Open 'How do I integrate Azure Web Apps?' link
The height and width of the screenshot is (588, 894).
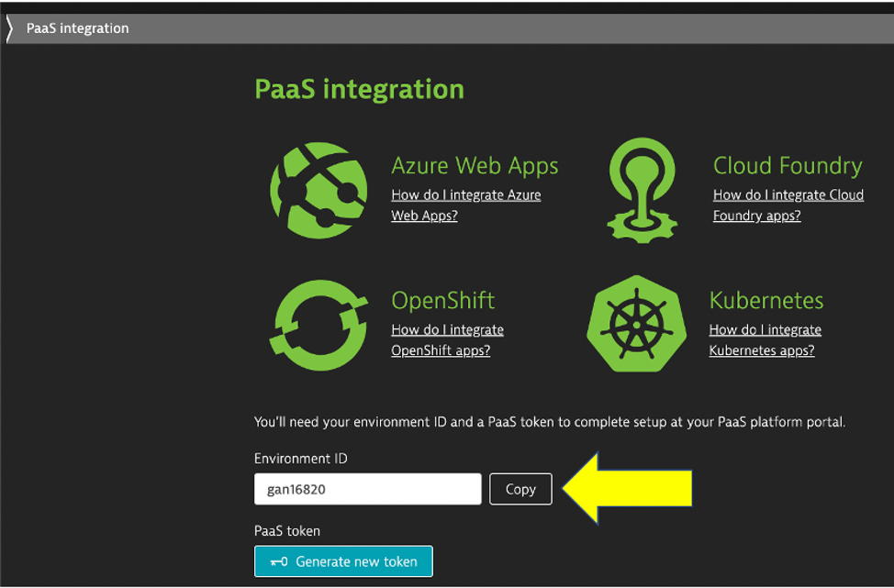(x=465, y=205)
